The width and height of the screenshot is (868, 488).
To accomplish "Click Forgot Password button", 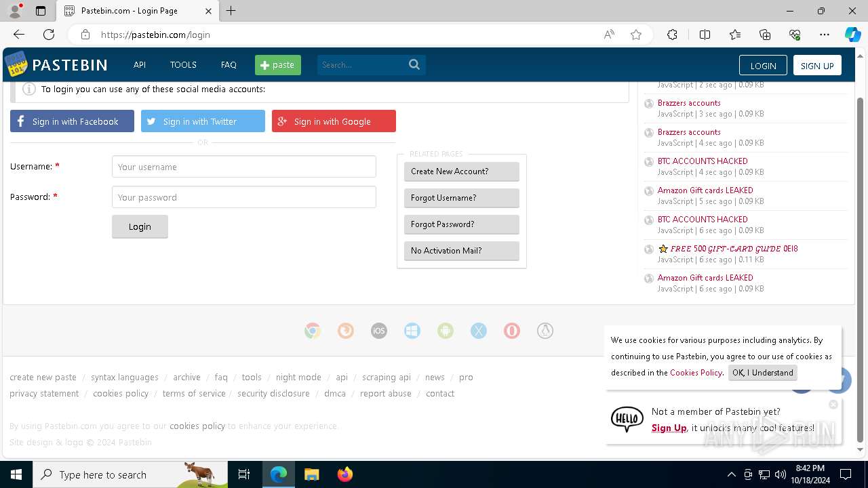I will [x=461, y=224].
